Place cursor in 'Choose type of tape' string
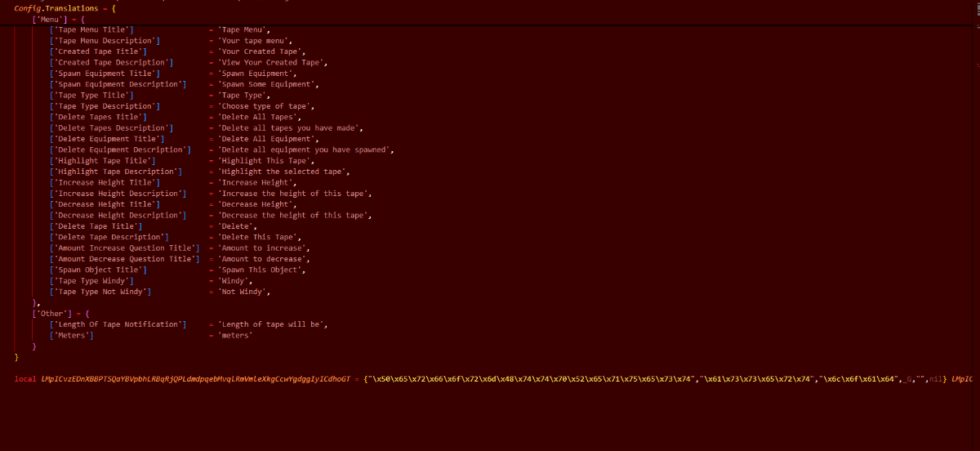The width and height of the screenshot is (980, 451). (265, 106)
